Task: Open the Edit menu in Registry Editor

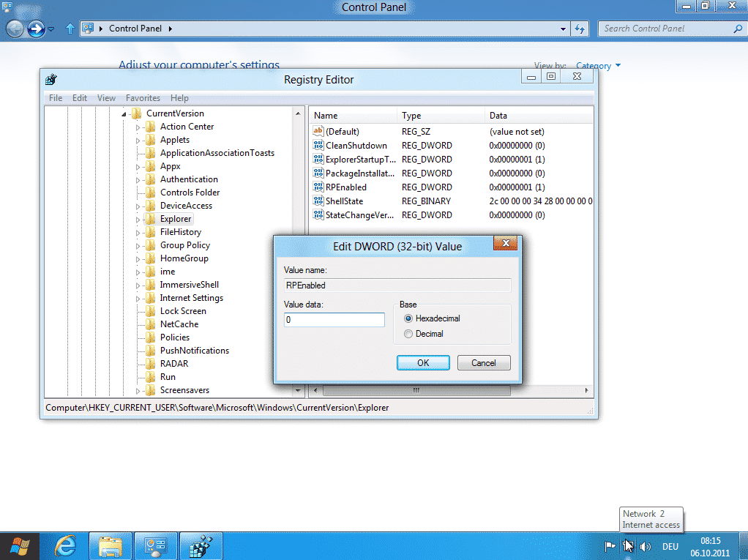Action: [80, 98]
